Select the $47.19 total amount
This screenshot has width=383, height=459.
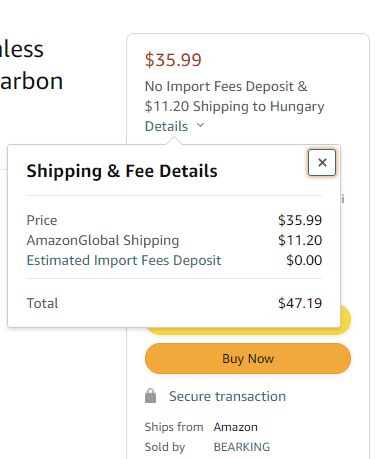click(x=300, y=303)
